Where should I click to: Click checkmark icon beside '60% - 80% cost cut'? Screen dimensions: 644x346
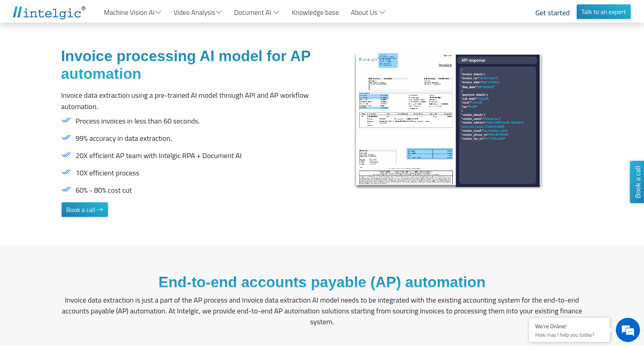pos(66,189)
